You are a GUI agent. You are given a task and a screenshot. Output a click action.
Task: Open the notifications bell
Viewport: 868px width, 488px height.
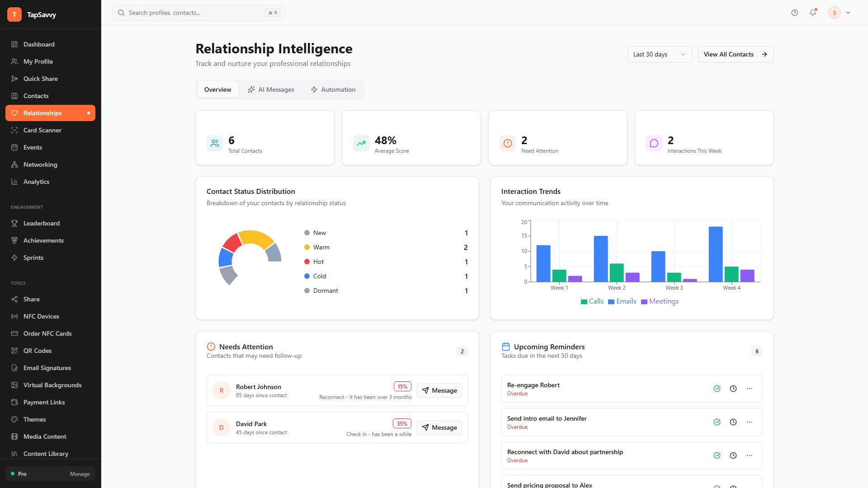[813, 13]
